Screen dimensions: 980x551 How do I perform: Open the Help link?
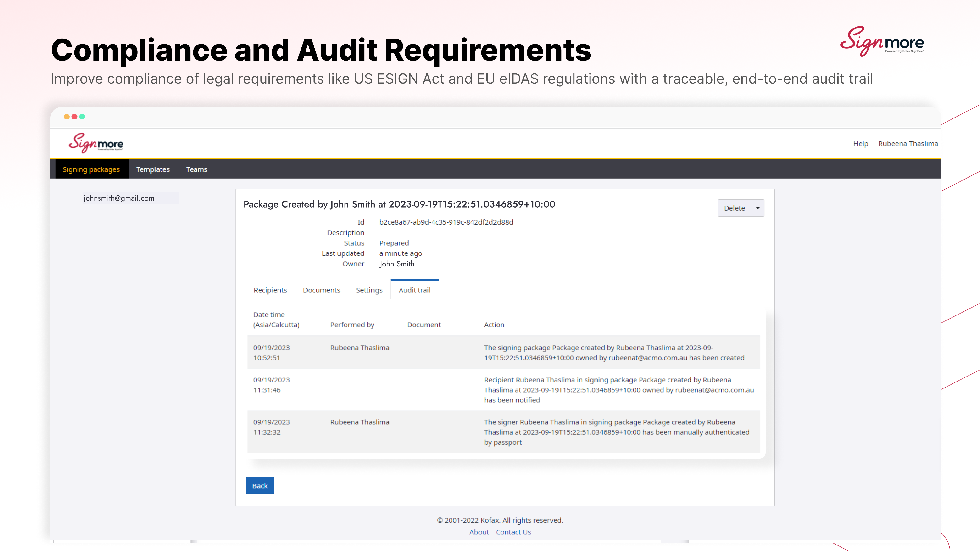[861, 143]
